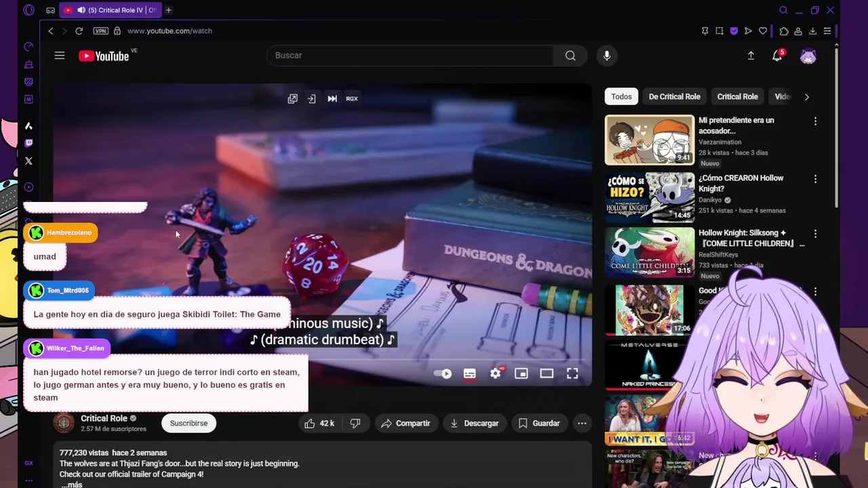The height and width of the screenshot is (488, 868).
Task: Toggle subtitles (CC) in player
Action: point(469,373)
